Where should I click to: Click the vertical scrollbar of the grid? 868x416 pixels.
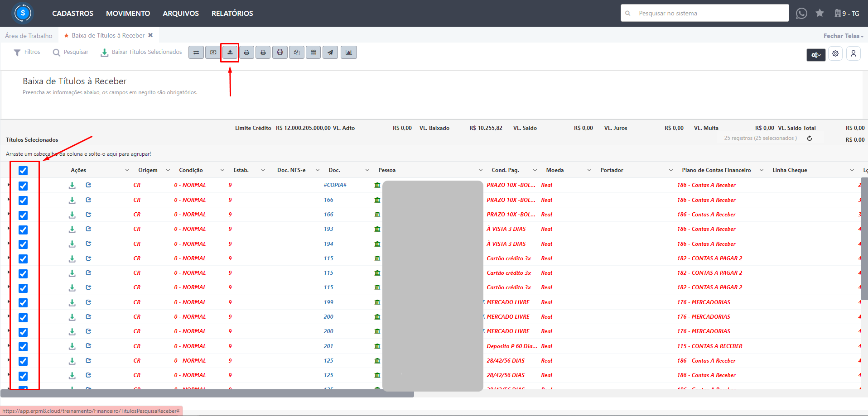[x=864, y=239]
